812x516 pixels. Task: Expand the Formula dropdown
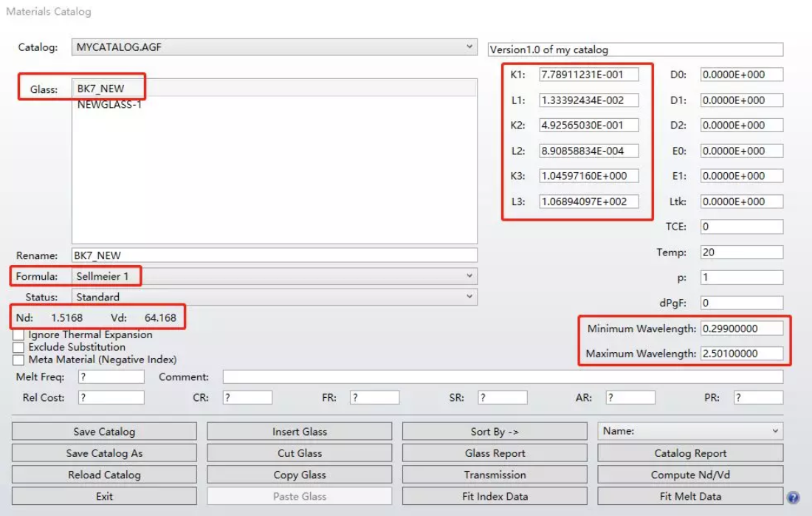click(x=469, y=276)
